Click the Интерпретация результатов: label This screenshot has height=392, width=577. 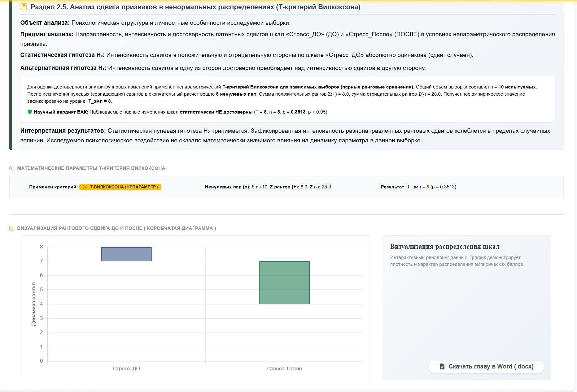63,131
